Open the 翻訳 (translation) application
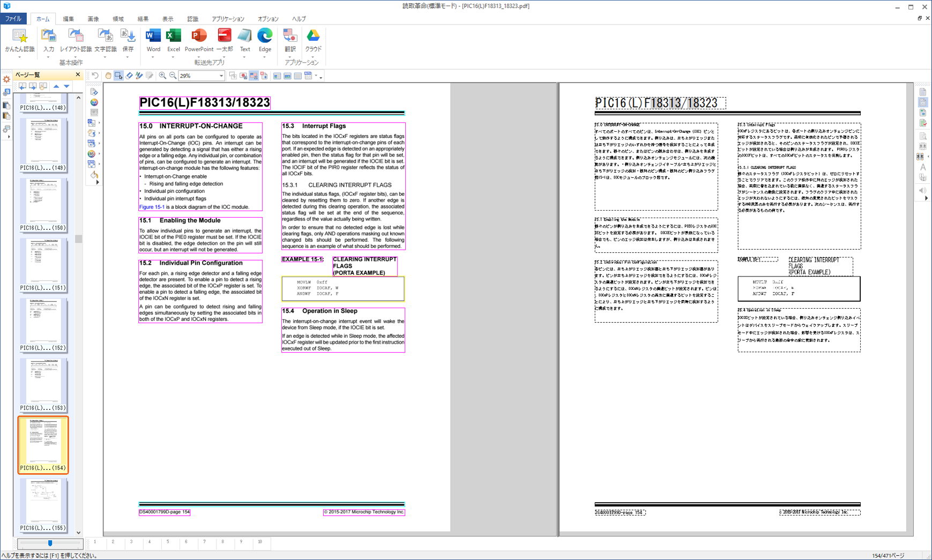Image resolution: width=932 pixels, height=560 pixels. click(290, 40)
